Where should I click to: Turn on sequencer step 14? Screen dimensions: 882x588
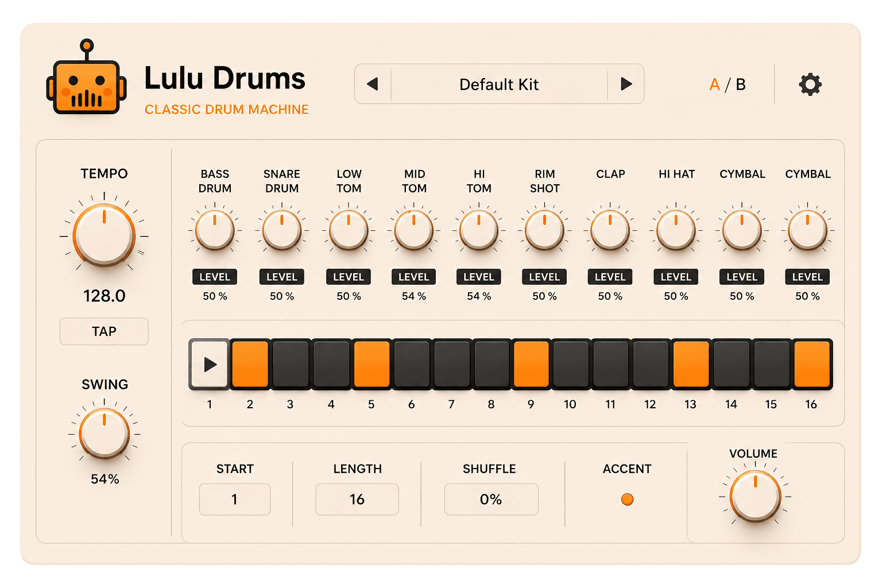731,364
